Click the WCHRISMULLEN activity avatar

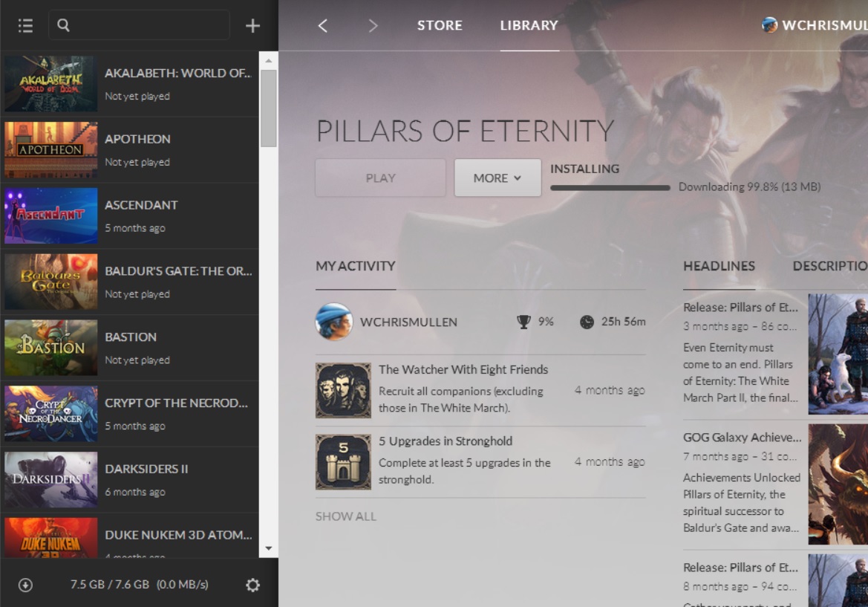coord(334,321)
